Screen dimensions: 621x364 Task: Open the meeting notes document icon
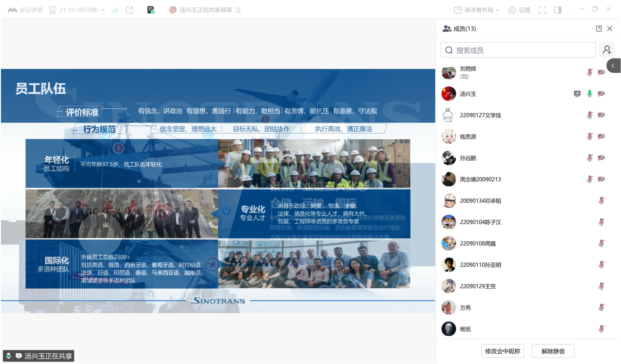(151, 10)
